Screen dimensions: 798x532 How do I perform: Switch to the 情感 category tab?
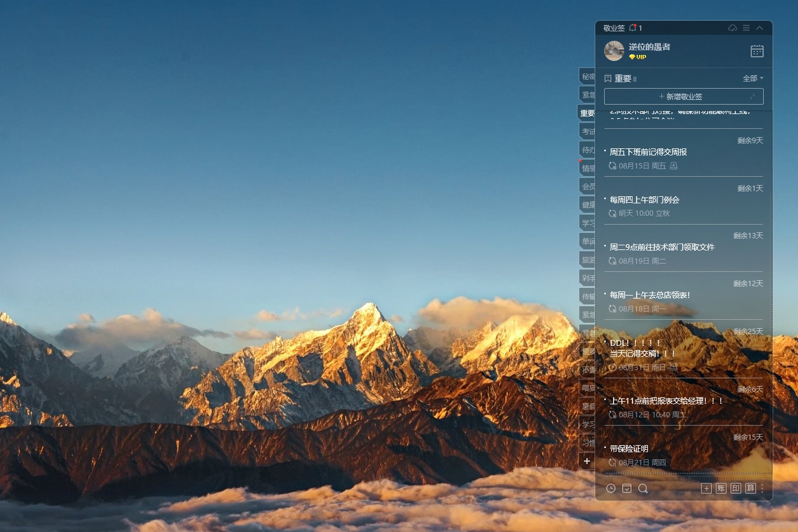click(x=587, y=168)
